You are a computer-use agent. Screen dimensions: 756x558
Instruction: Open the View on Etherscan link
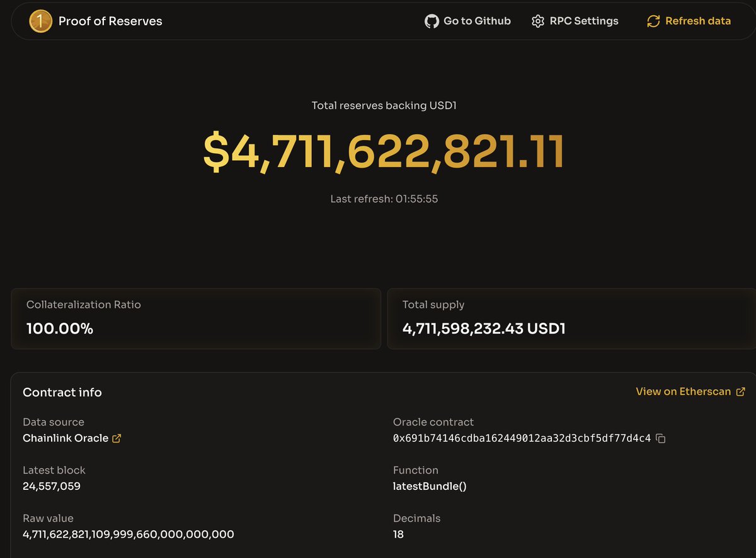click(683, 392)
